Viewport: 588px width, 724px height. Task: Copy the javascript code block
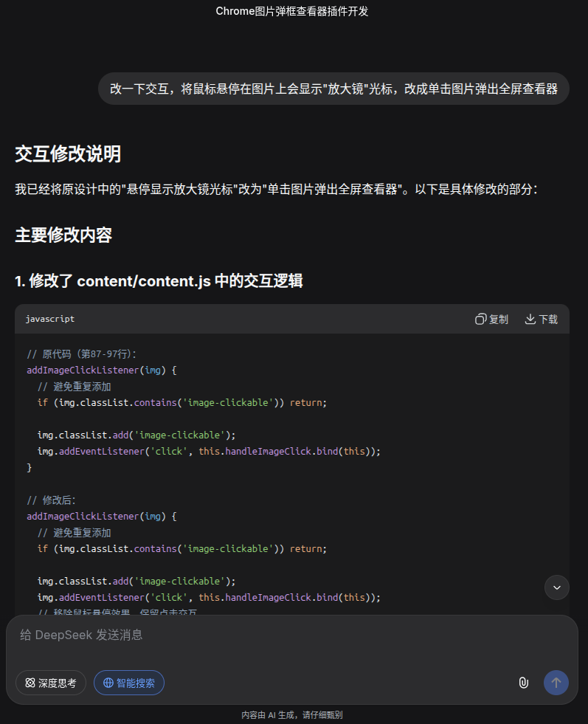tap(491, 319)
